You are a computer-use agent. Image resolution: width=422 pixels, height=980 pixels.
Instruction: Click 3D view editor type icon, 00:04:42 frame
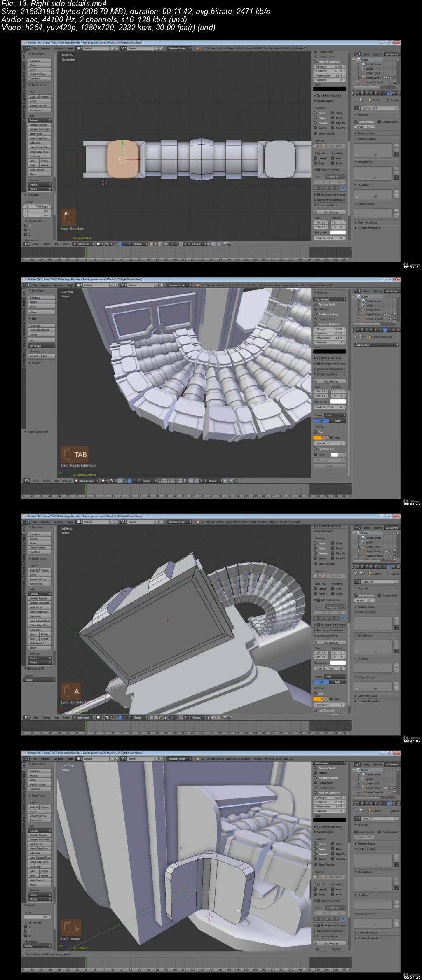coord(27,481)
